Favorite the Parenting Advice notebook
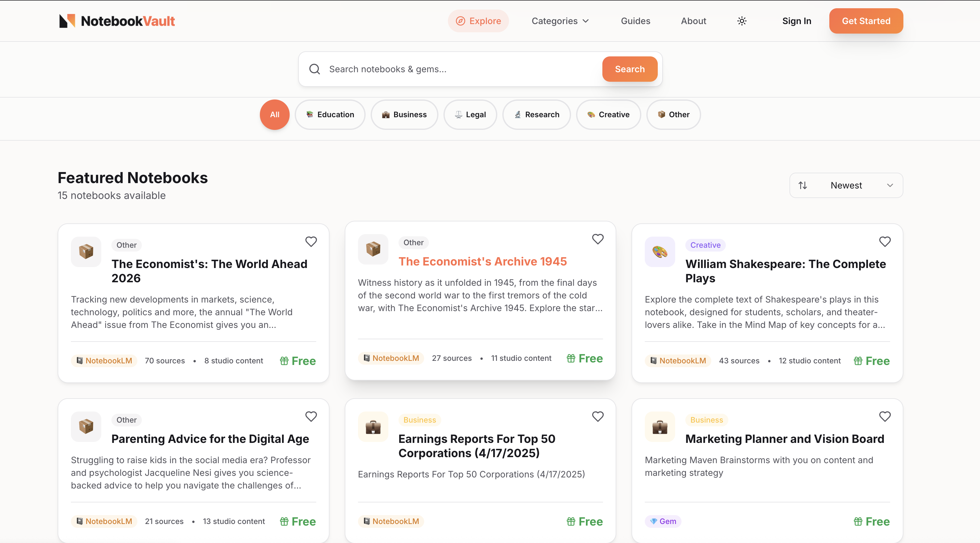This screenshot has height=543, width=980. (311, 416)
